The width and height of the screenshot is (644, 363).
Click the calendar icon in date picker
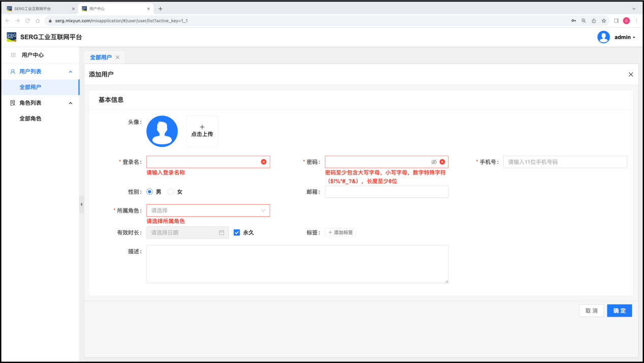click(x=222, y=233)
